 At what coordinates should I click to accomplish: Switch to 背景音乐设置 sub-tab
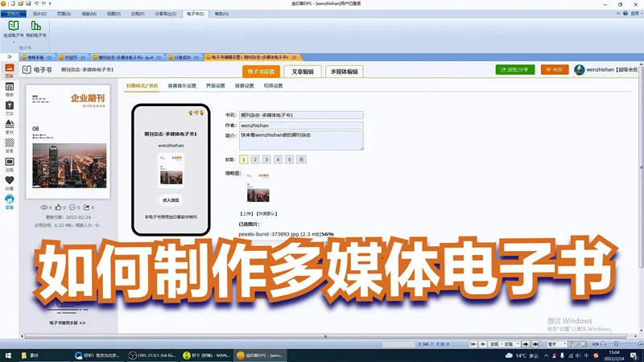(182, 86)
